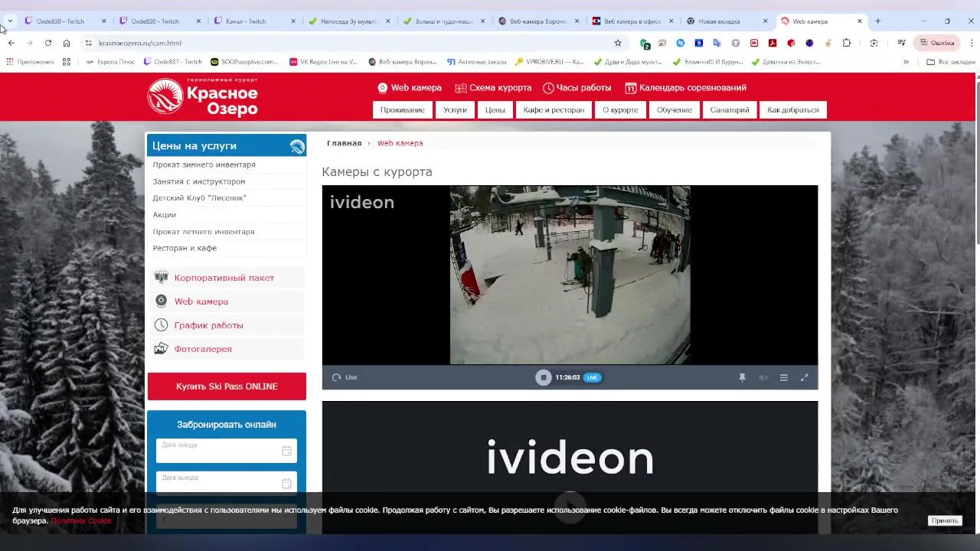This screenshot has height=551, width=980.
Task: Open Детский Клуб "Лисенок" in sidebar
Action: (x=199, y=198)
